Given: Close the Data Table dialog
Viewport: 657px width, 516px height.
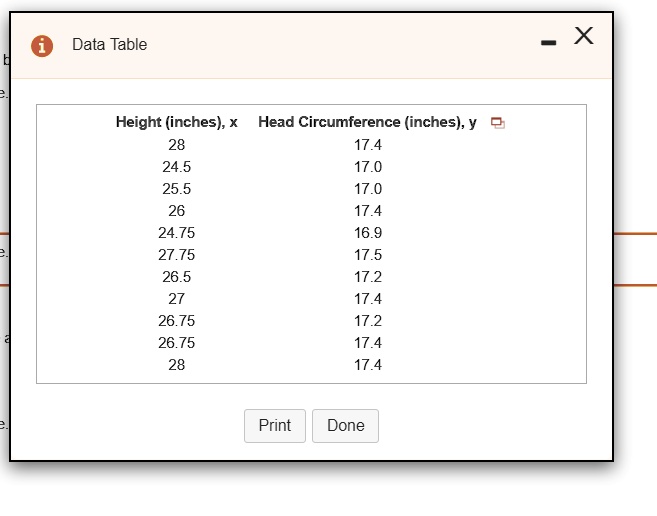Looking at the screenshot, I should 584,37.
